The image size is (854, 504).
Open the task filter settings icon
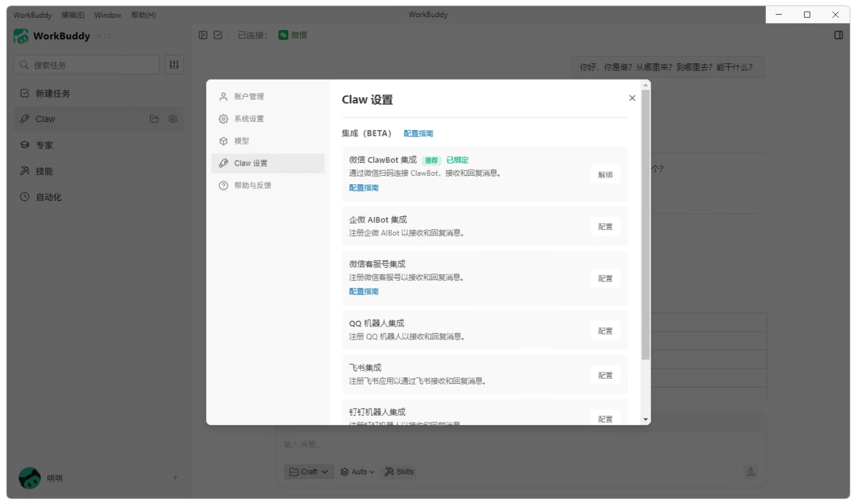pyautogui.click(x=174, y=64)
